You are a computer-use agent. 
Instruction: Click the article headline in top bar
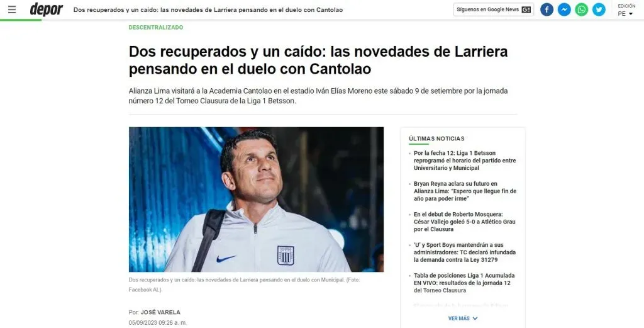click(x=208, y=9)
